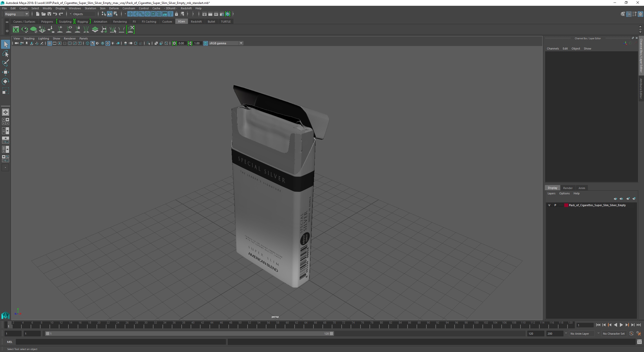Switch to the Render layer tab
Viewport: 644px width, 352px height.
568,188
